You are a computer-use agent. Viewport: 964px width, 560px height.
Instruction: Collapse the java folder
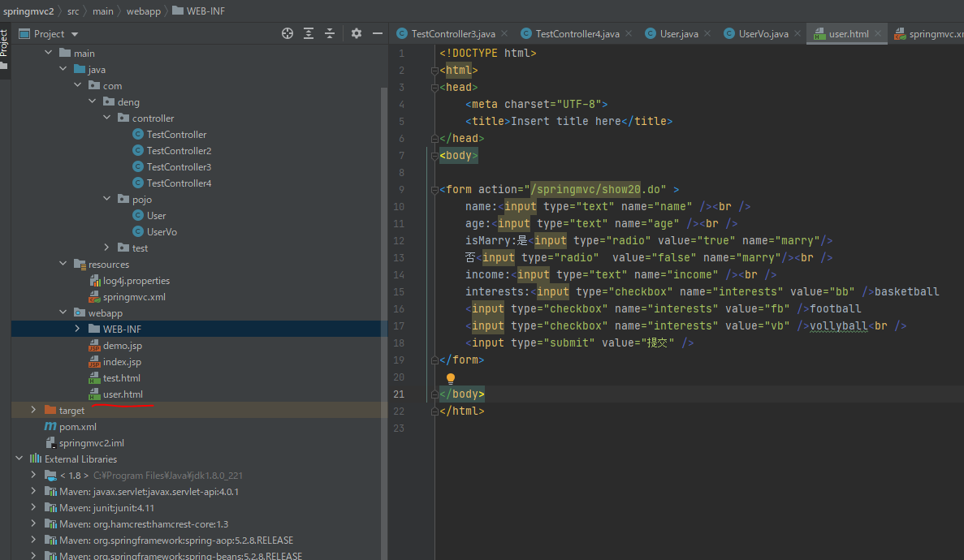(x=63, y=69)
